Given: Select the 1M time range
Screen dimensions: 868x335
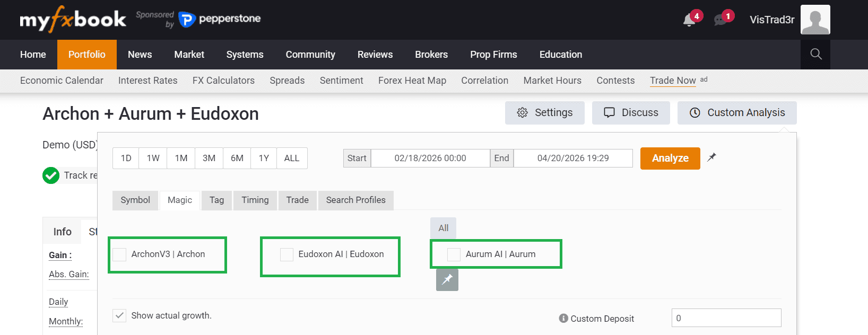Looking at the screenshot, I should tap(181, 158).
